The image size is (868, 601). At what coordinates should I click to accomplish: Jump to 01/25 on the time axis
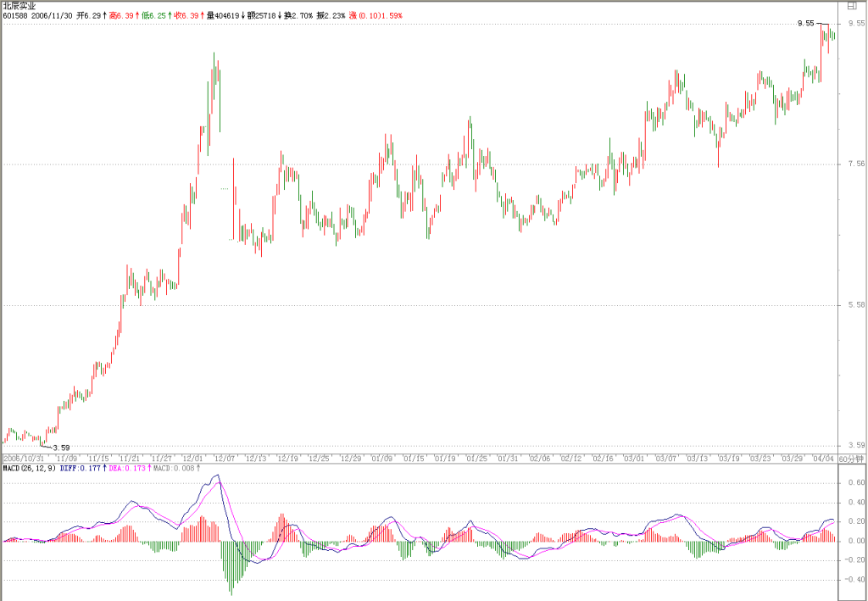click(477, 459)
